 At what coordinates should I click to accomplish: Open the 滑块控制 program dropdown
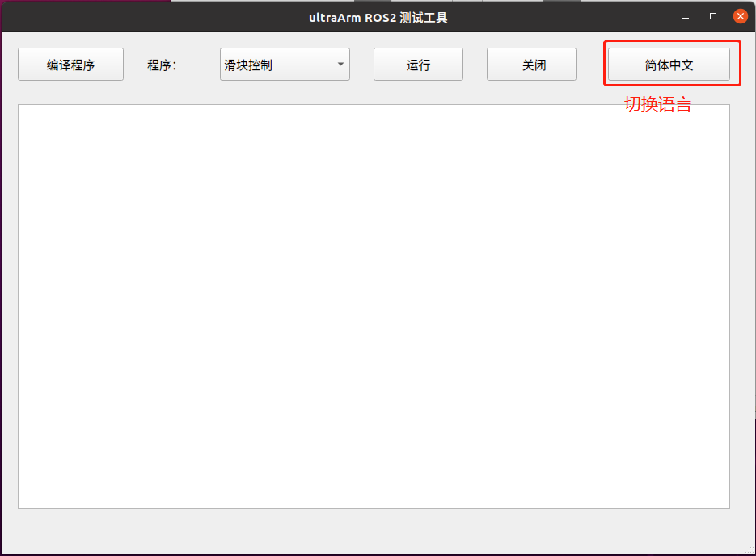285,65
